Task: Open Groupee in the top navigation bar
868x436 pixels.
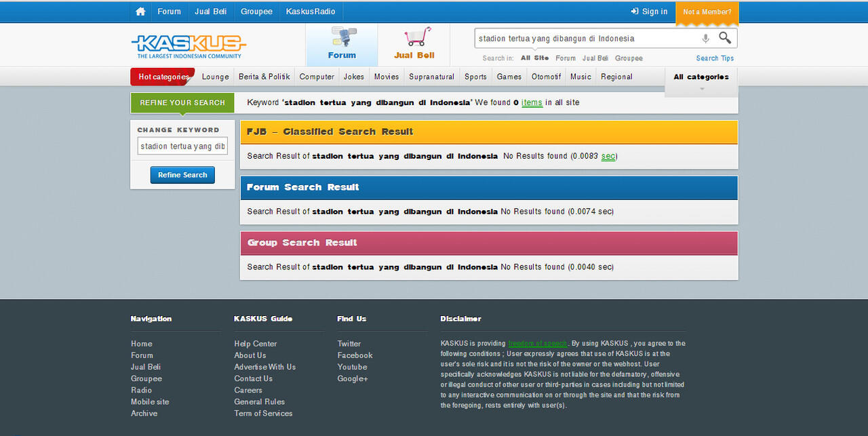Action: [256, 12]
